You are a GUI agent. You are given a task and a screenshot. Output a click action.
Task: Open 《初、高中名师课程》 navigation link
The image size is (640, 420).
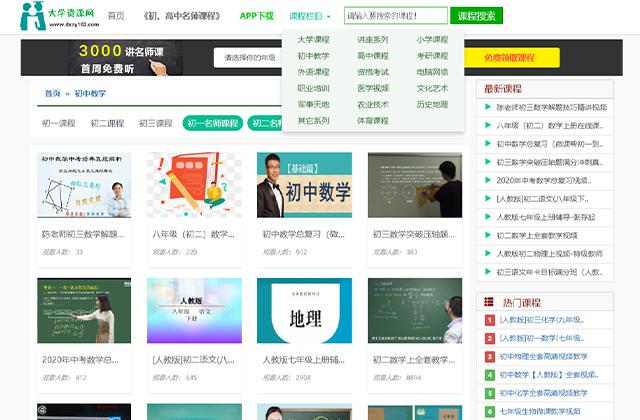182,16
